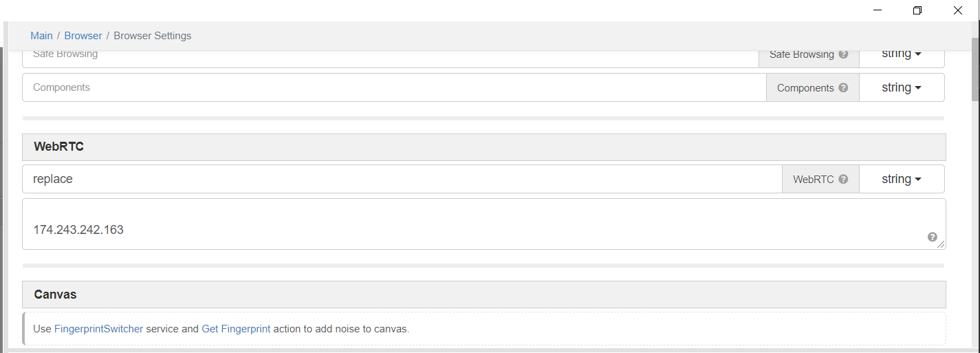The image size is (980, 353).
Task: Click the help icon in IP textarea
Action: [932, 237]
